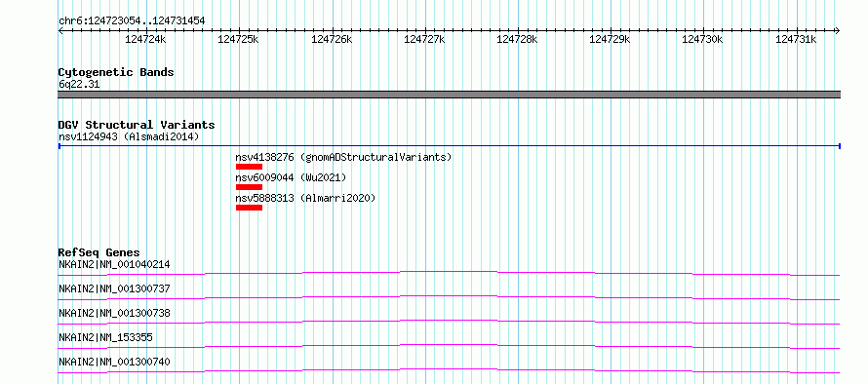Click the 124724k ruler tick label
This screenshot has width=868, height=384.
[x=145, y=39]
